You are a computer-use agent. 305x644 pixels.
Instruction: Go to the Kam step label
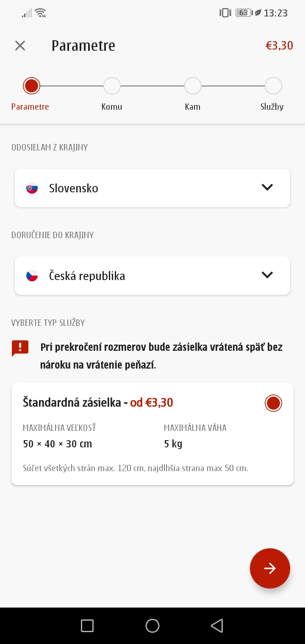[x=192, y=107]
